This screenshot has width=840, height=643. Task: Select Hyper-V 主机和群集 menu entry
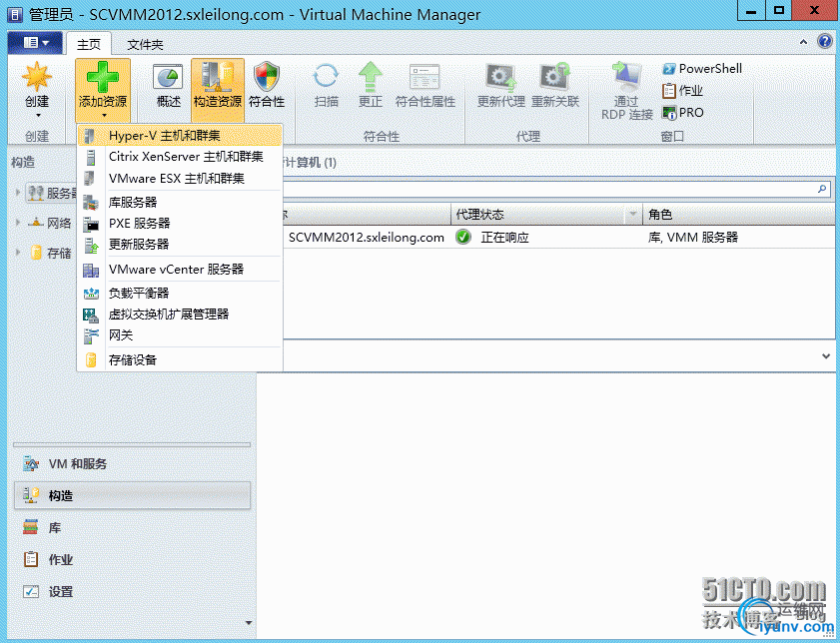180,136
